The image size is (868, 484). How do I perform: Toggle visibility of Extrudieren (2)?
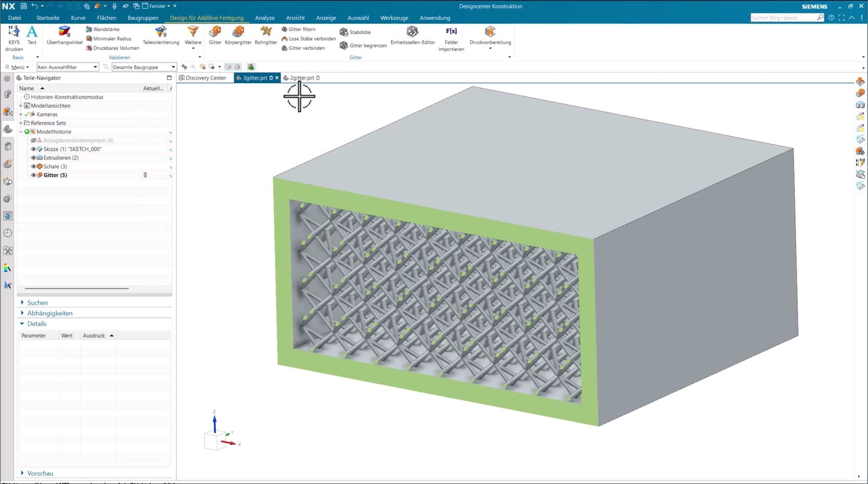[x=33, y=158]
